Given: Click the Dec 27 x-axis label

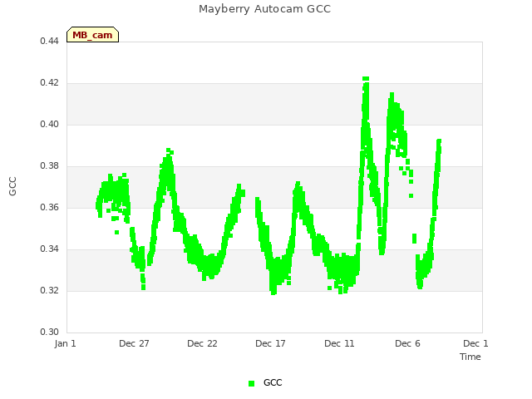Looking at the screenshot, I should click(x=134, y=343).
